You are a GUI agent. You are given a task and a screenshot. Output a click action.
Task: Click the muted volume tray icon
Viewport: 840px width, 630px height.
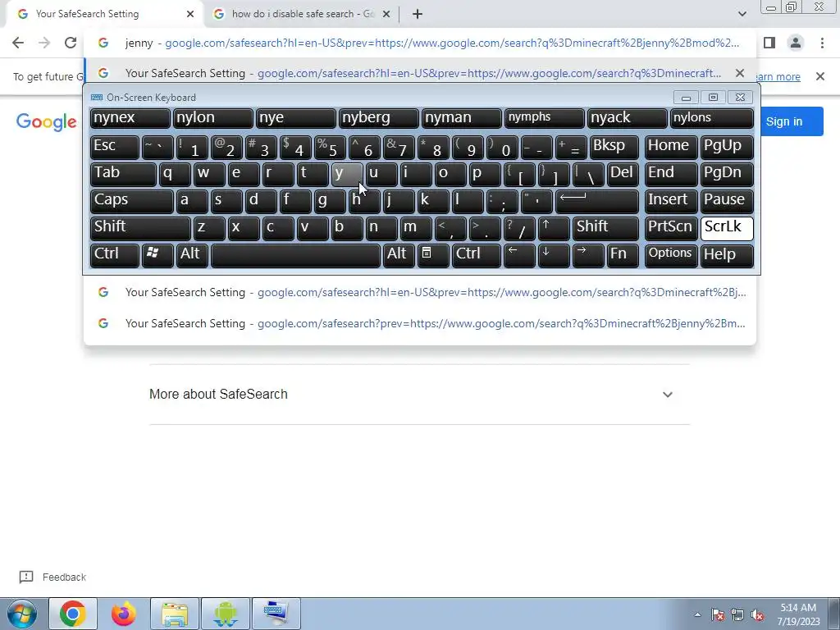[x=757, y=615]
